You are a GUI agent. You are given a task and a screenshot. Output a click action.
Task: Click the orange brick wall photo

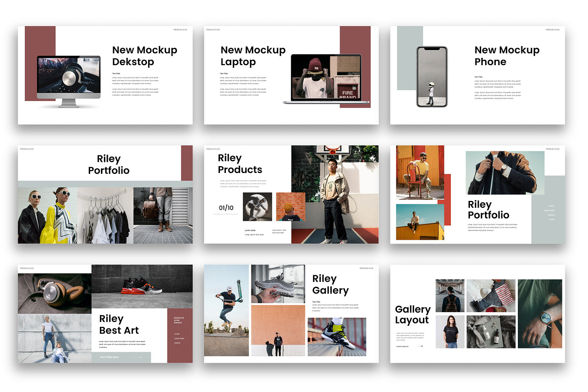(x=290, y=206)
